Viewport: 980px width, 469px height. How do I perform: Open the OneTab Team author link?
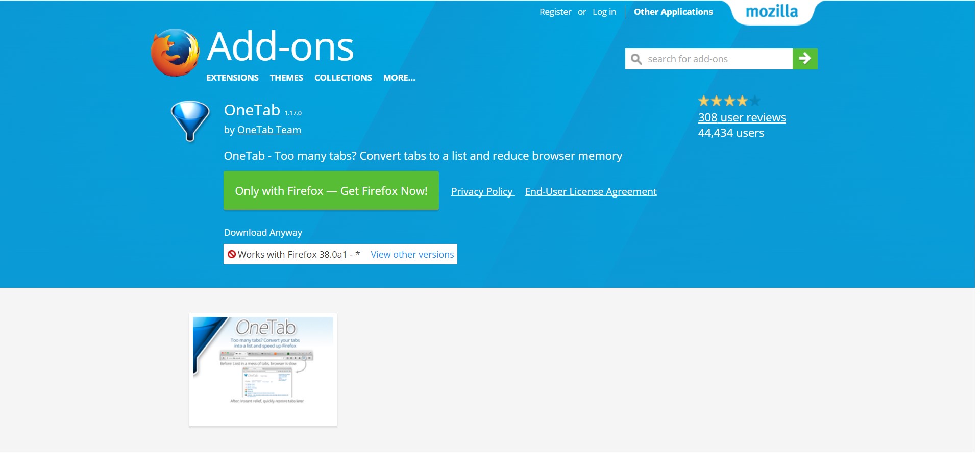(269, 130)
